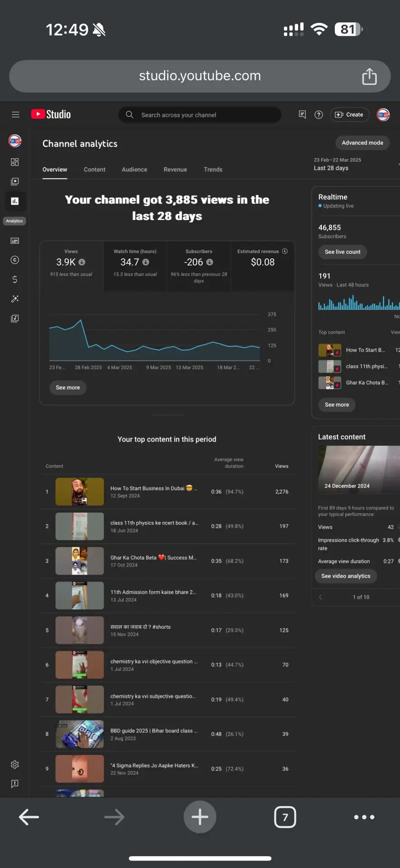
Task: Open the Earn dollar icon in sidebar
Action: 15,279
